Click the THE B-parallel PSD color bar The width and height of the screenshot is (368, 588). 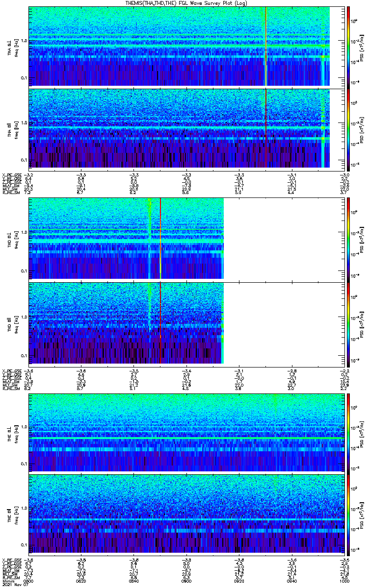pyautogui.click(x=348, y=515)
